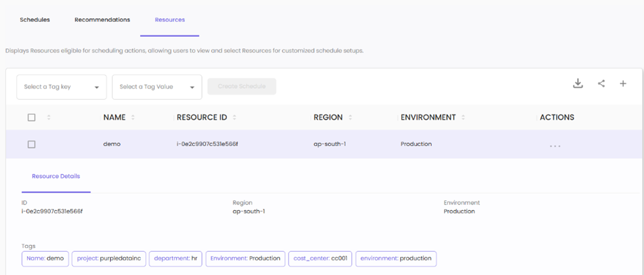Click the plus add icon
Image resolution: width=644 pixels, height=275 pixels.
pos(623,84)
